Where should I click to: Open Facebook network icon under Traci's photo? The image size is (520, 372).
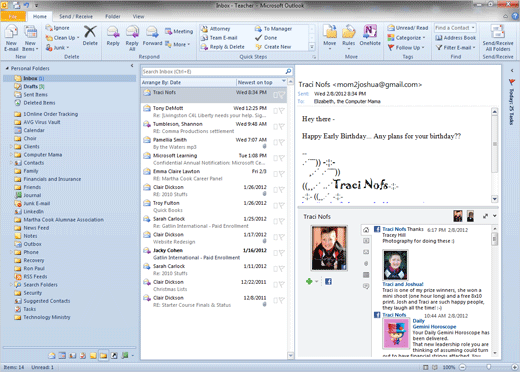[328, 282]
